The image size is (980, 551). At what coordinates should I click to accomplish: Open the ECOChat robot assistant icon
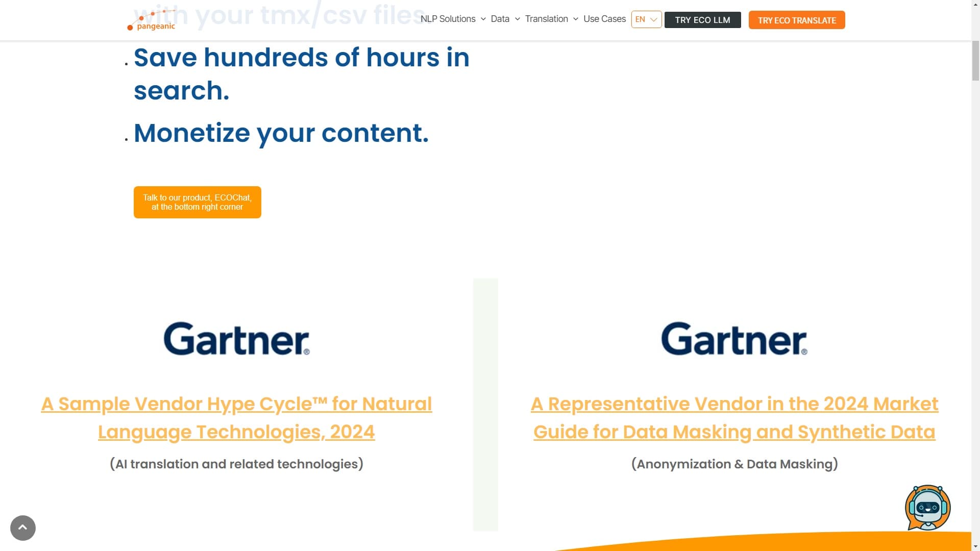click(x=927, y=508)
